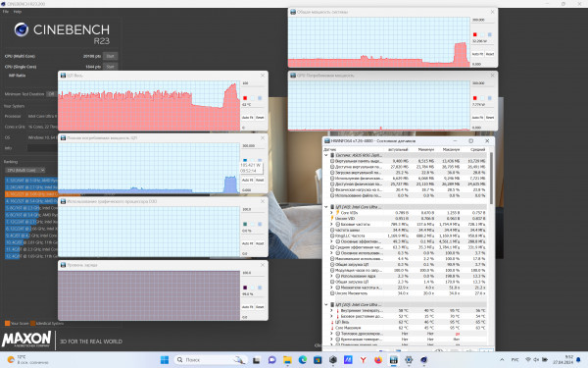Open the Ranking CPU Multi Core dropdown
Viewport: 588px width, 368px height.
[25, 170]
